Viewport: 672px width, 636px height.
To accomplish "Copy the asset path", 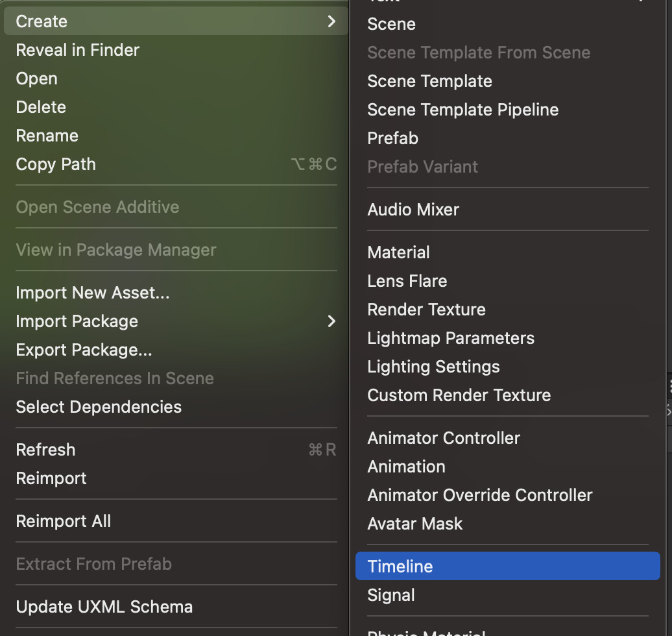I will pos(56,164).
